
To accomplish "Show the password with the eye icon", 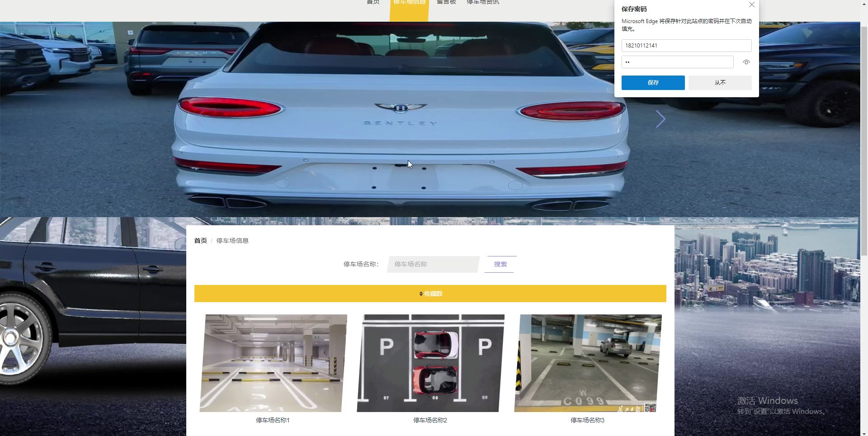I will pyautogui.click(x=746, y=62).
